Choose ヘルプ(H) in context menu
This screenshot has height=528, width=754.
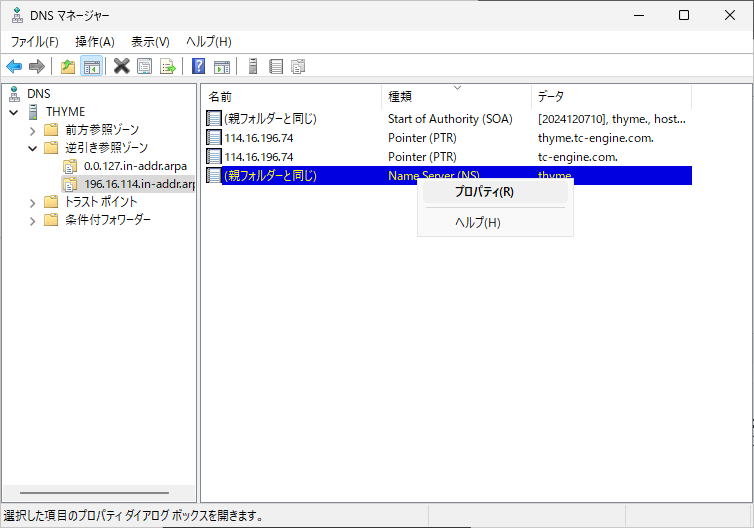click(495, 223)
